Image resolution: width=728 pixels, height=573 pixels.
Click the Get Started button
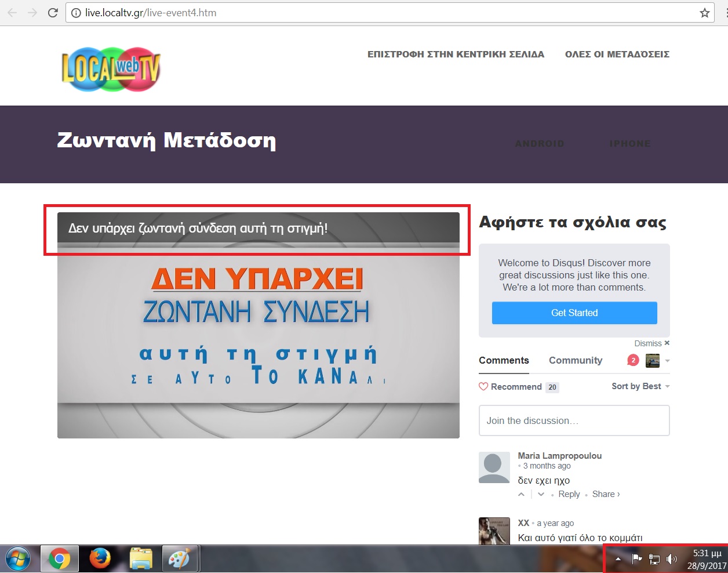[x=574, y=313]
